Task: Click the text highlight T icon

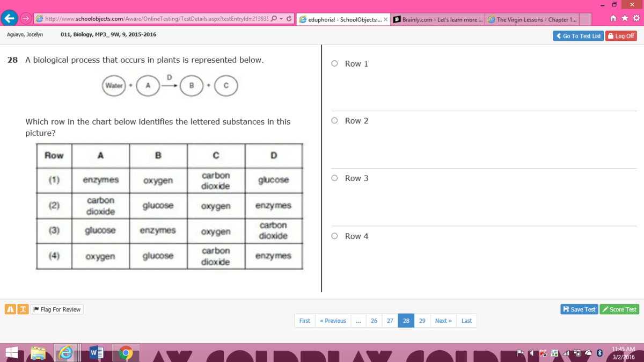Action: click(23, 309)
